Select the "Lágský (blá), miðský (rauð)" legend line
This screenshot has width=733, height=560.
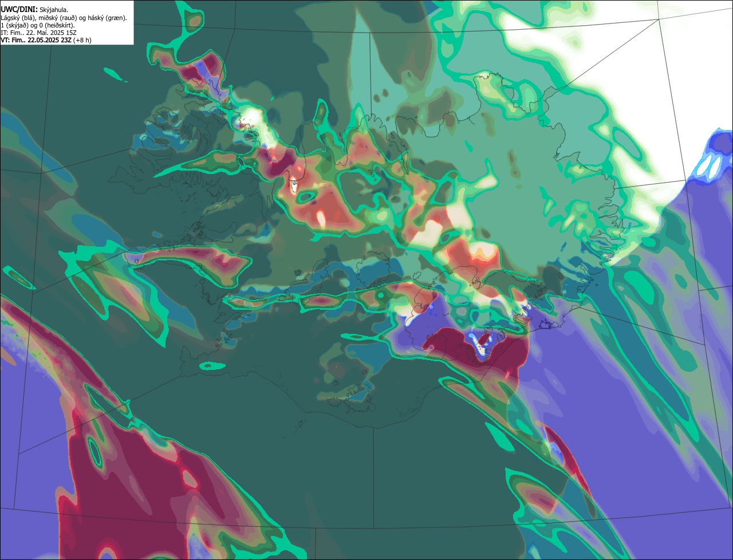coord(64,18)
